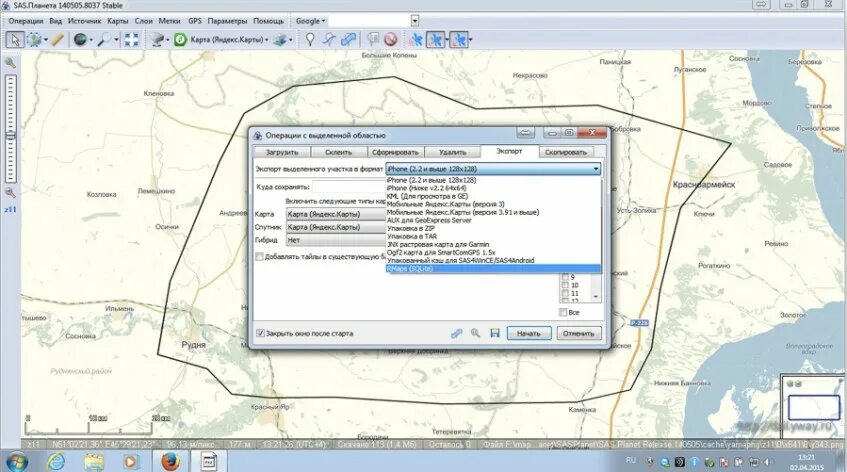This screenshot has height=472, width=847.
Task: Zoom in using the magnifier above zoom scale
Action: tap(10, 63)
